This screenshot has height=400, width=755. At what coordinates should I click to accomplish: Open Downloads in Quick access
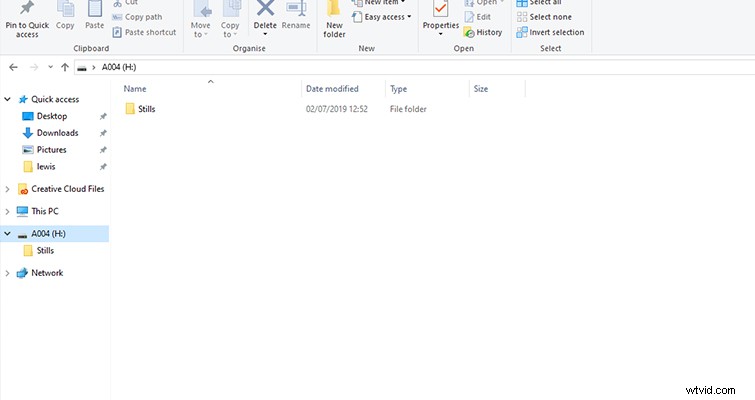click(x=57, y=133)
